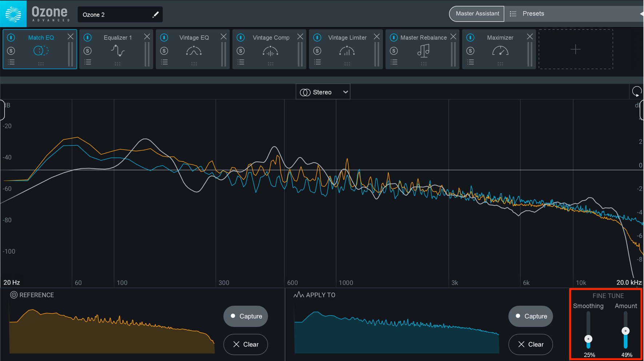Bypass the Match EQ module power toggle
The height and width of the screenshot is (361, 644).
(11, 37)
